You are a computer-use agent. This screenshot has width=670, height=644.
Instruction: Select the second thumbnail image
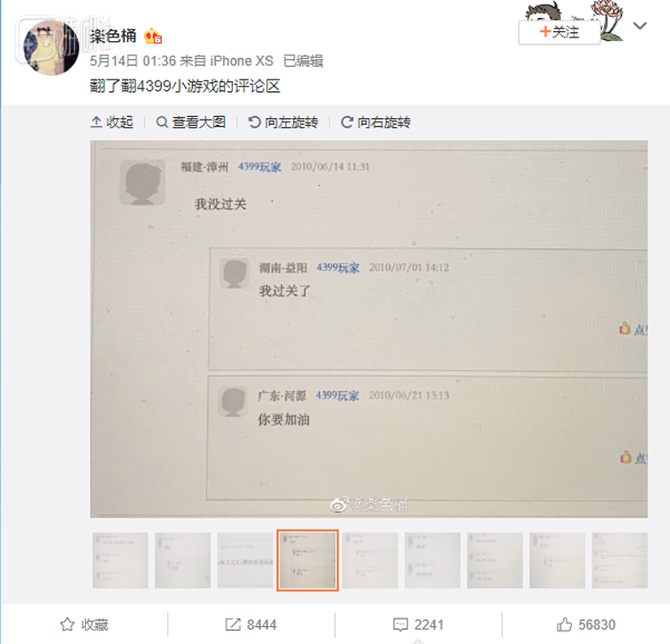point(183,560)
